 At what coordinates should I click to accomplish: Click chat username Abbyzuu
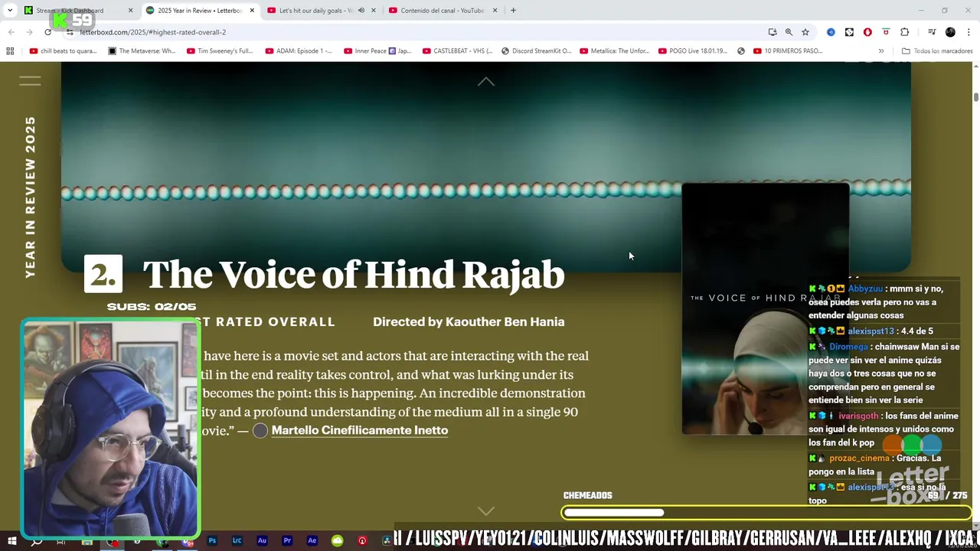pyautogui.click(x=865, y=289)
